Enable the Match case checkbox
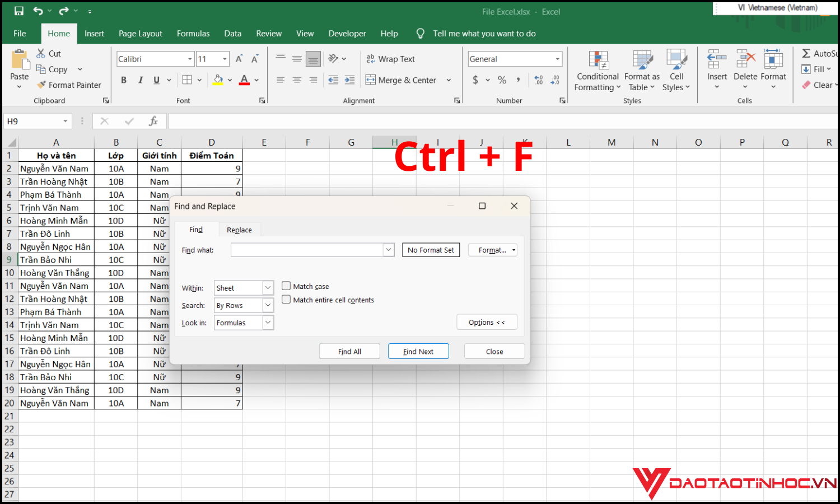The height and width of the screenshot is (504, 840). tap(286, 286)
